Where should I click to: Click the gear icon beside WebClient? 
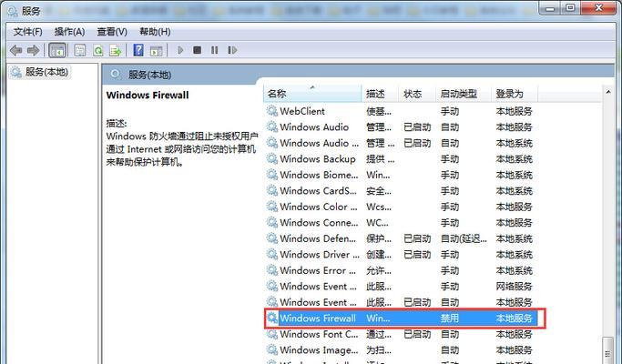click(x=272, y=111)
